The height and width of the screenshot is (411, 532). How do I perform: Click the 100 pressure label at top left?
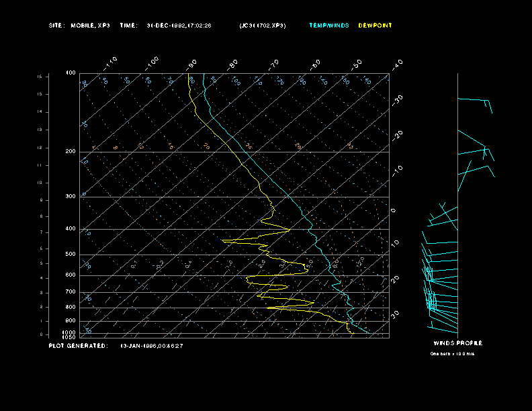[x=71, y=73]
